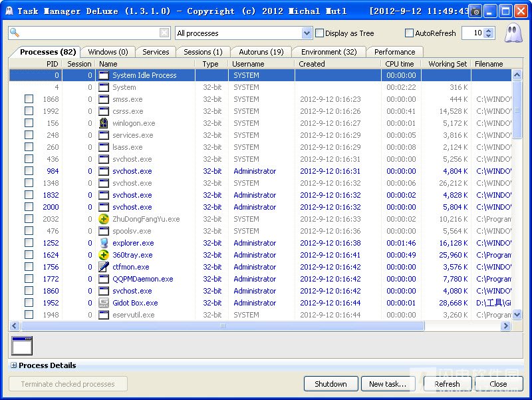Click the spoolsv.exe window icon
The height and width of the screenshot is (400, 532).
(x=104, y=231)
